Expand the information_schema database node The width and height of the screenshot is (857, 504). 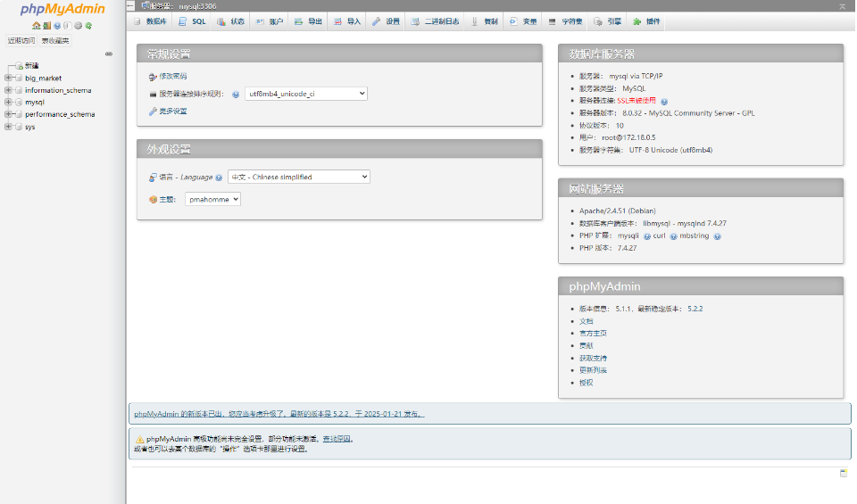point(8,90)
